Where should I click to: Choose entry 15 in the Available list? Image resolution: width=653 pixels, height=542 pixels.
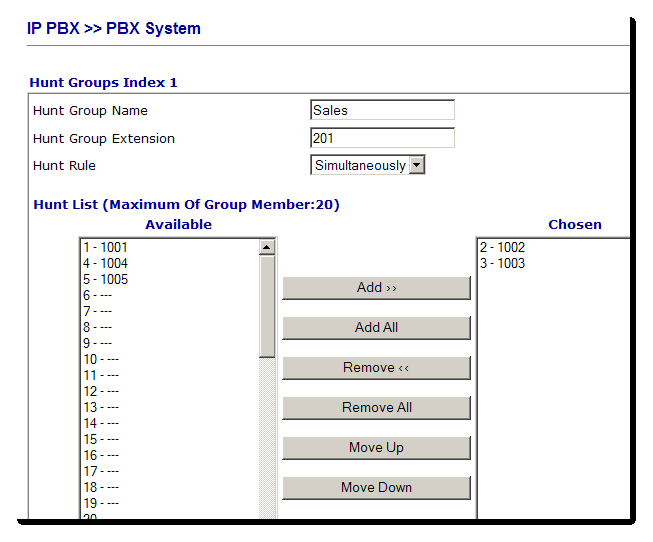pos(100,439)
